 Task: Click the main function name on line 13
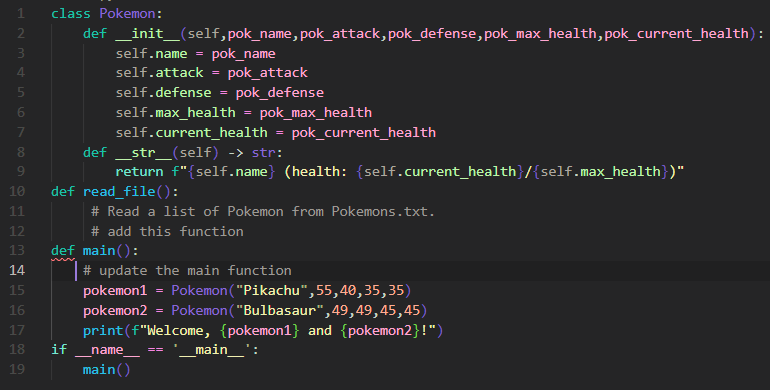99,251
